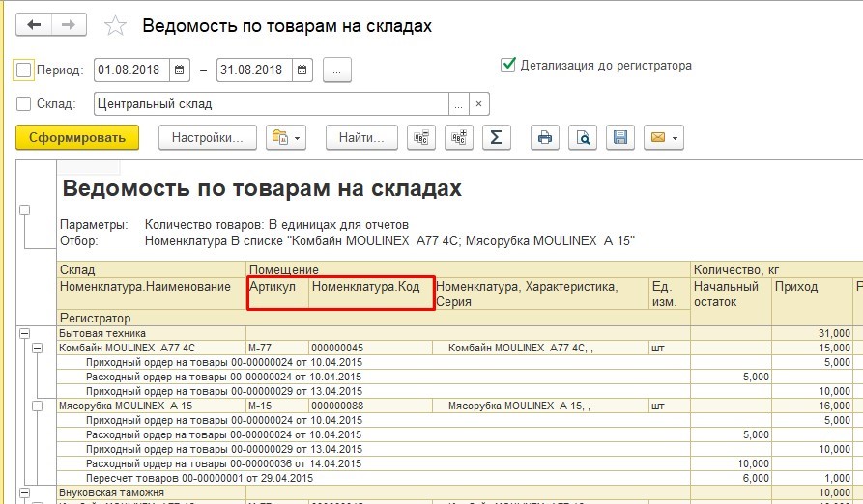
Task: Clear the Склад field with X button
Action: tap(480, 103)
